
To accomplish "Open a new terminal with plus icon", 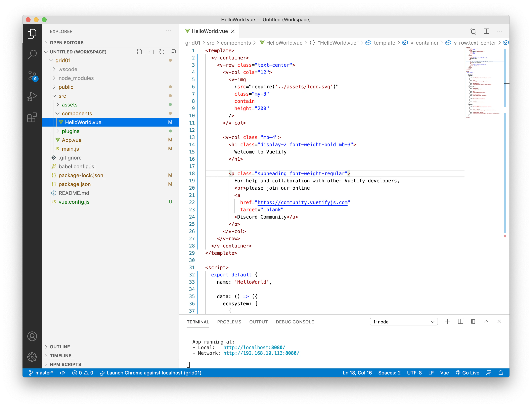I will coord(447,321).
